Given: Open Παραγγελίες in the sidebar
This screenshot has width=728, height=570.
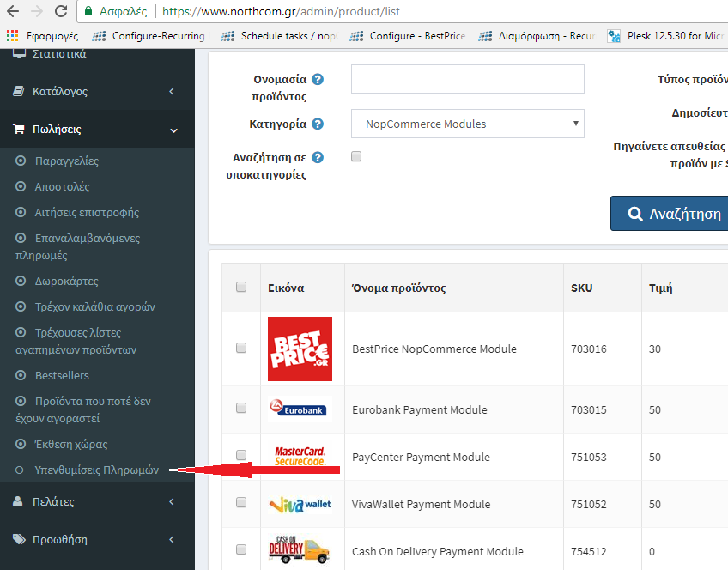Looking at the screenshot, I should coord(67,161).
